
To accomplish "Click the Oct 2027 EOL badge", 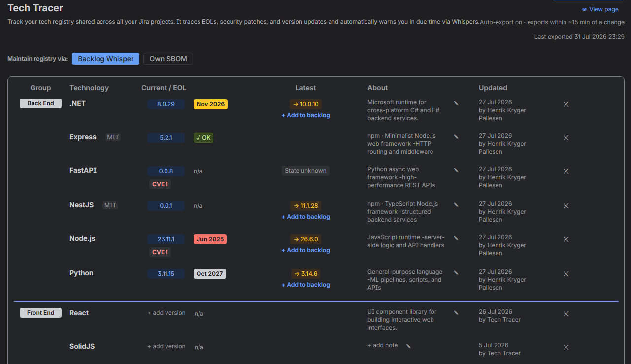I will (x=210, y=274).
